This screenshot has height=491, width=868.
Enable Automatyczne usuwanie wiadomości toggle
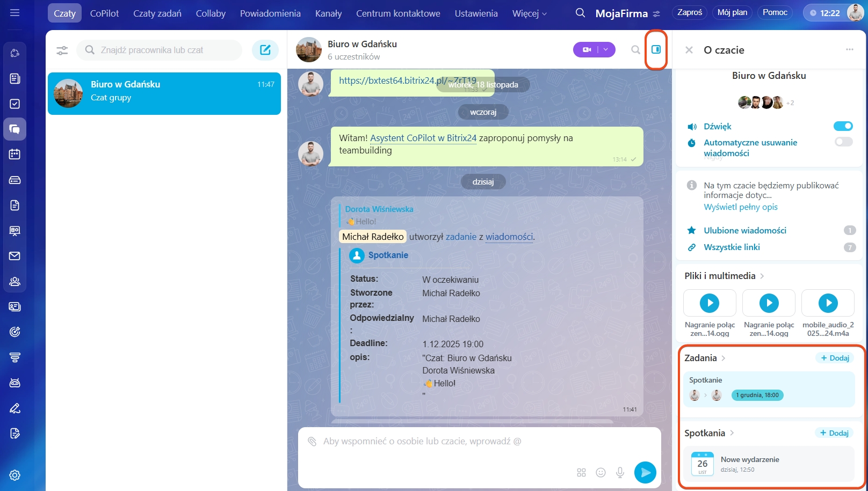click(843, 142)
